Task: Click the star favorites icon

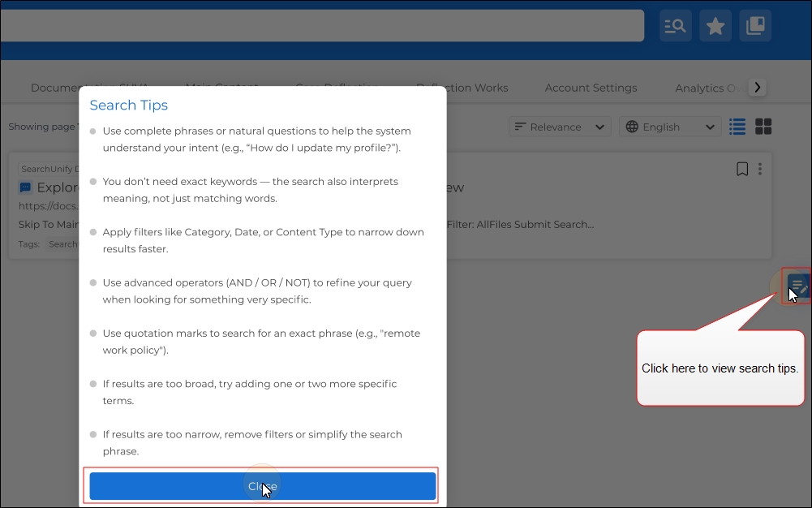Action: (x=715, y=26)
